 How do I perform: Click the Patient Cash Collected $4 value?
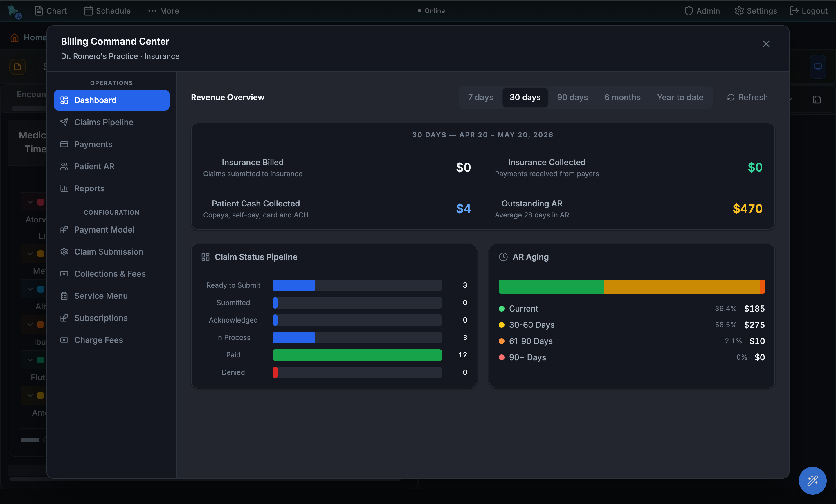[x=463, y=209]
